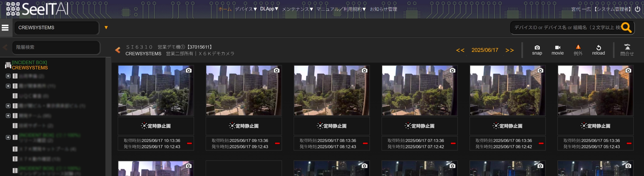This screenshot has height=176, width=644.
Task: Click the orange search magnifier icon
Action: 626,28
